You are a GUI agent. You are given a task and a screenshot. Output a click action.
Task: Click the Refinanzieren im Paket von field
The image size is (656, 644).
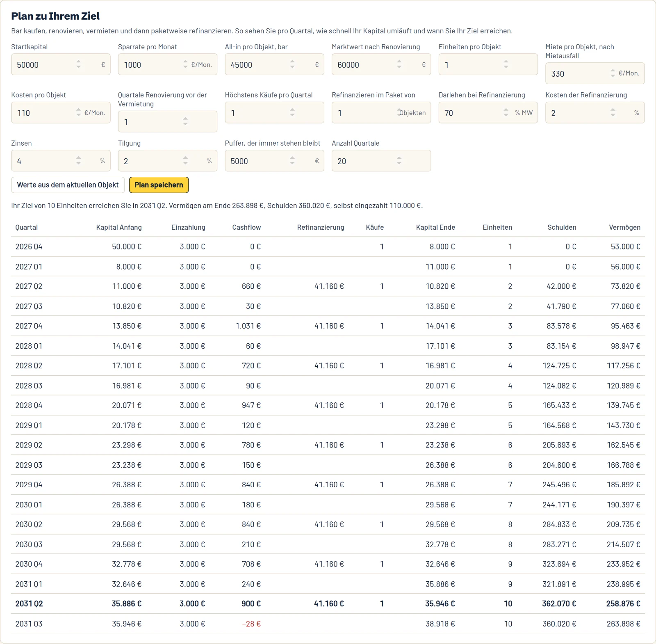tap(381, 112)
